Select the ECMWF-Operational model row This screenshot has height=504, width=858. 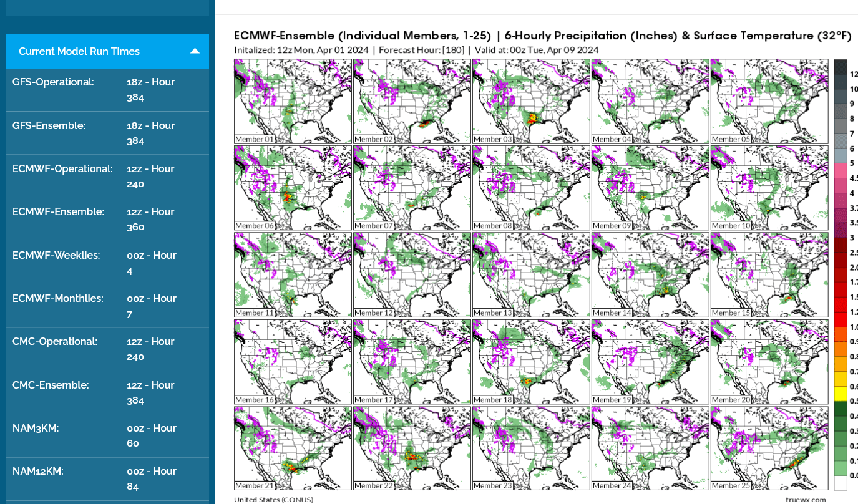point(107,176)
